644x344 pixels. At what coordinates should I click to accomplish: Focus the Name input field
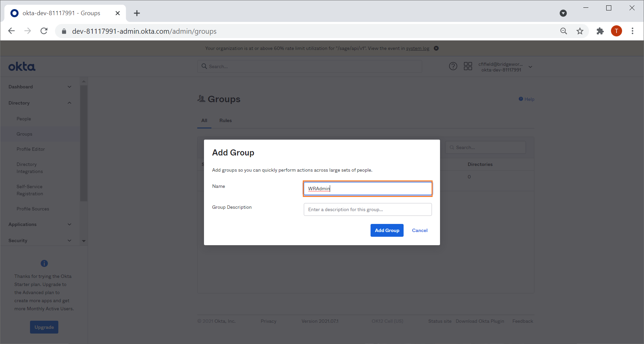coord(368,189)
